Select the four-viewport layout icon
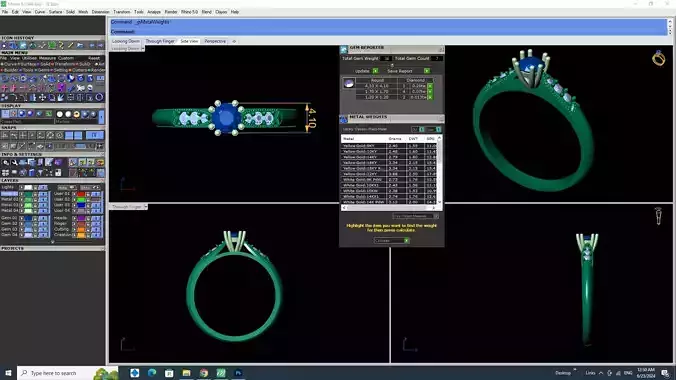The width and height of the screenshot is (676, 380). [5, 173]
